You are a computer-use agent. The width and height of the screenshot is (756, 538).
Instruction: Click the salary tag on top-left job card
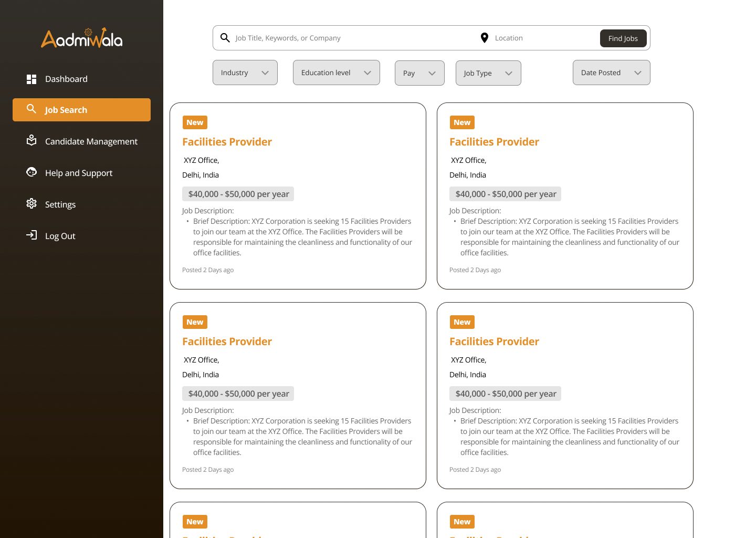click(x=238, y=194)
